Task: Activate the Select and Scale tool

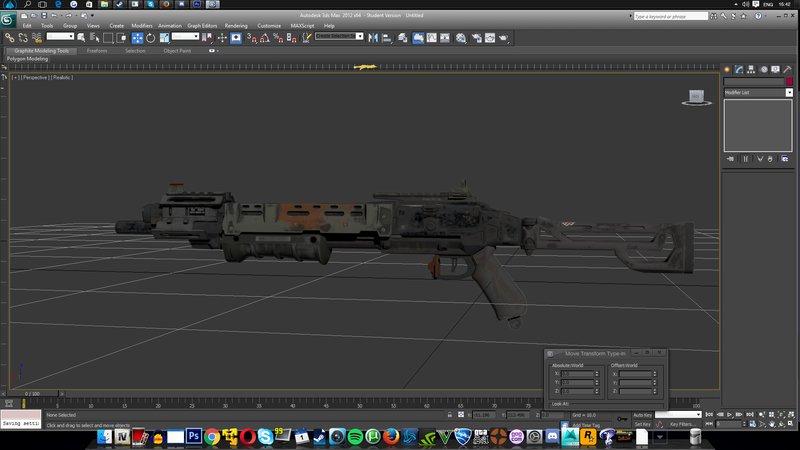Action: tap(164, 37)
